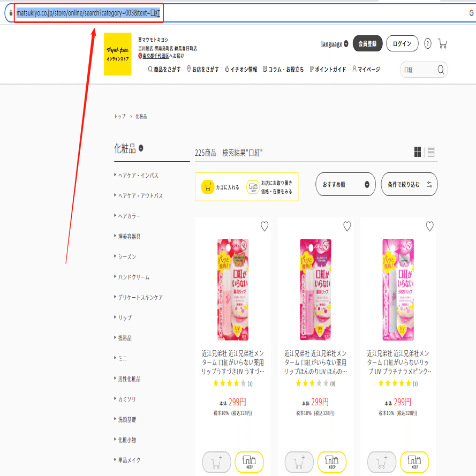The height and width of the screenshot is (476, 476).
Task: Open the language dropdown
Action: [x=335, y=44]
